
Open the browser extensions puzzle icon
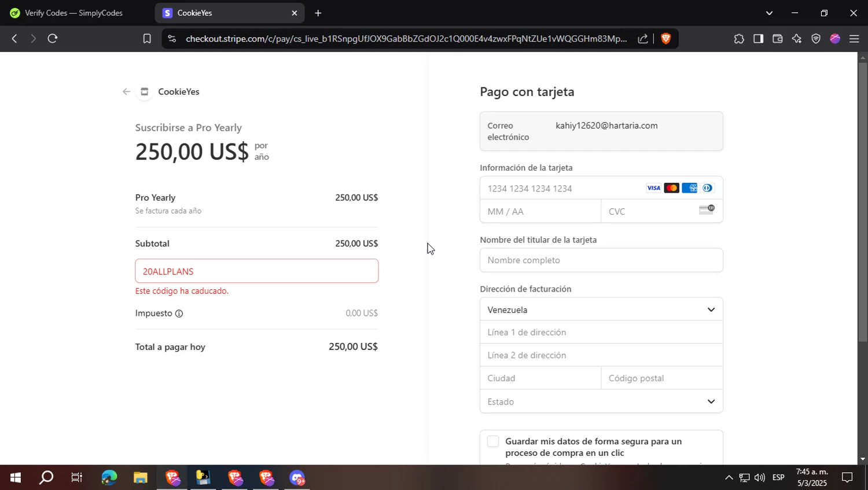click(739, 39)
